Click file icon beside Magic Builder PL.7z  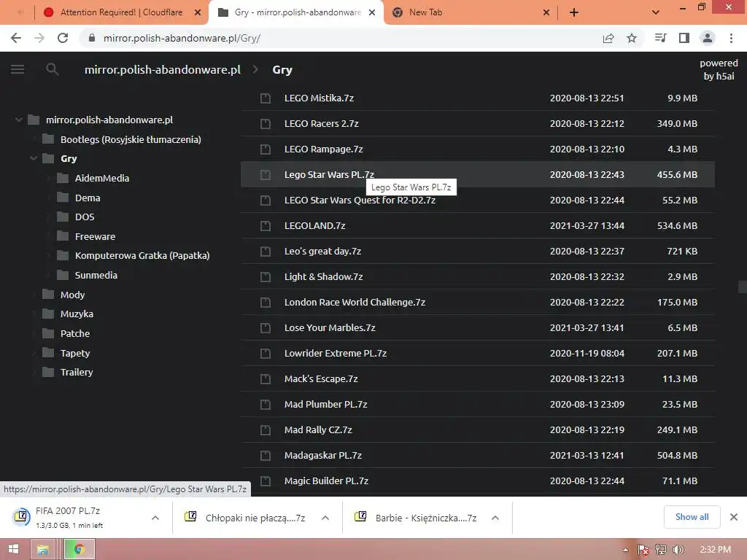[x=266, y=481]
